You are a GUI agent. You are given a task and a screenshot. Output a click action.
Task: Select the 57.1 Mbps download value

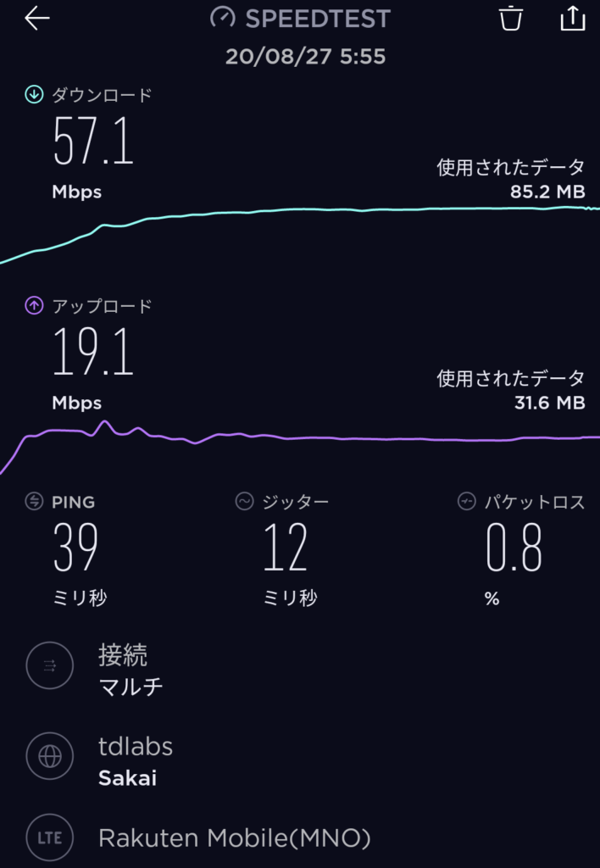(x=93, y=141)
